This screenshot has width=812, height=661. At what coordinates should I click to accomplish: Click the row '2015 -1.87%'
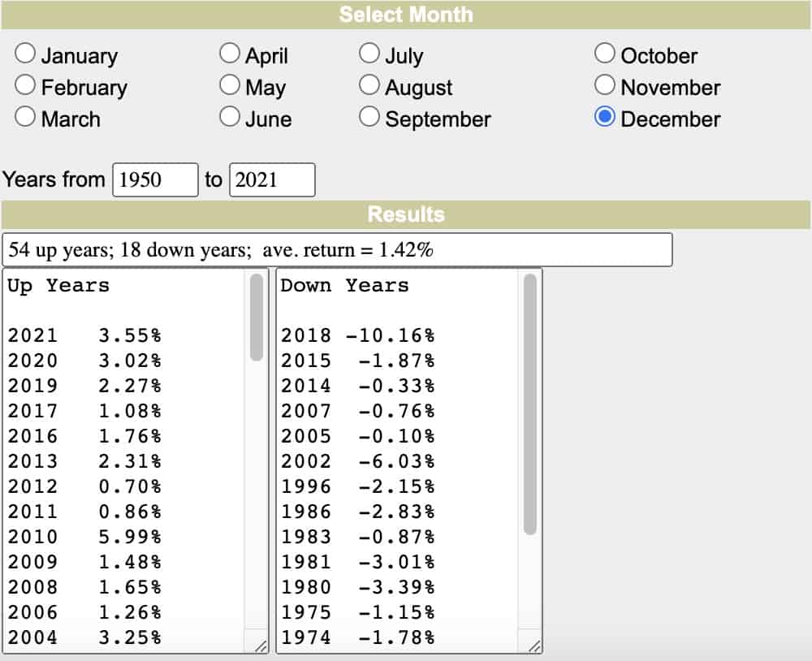coord(358,361)
